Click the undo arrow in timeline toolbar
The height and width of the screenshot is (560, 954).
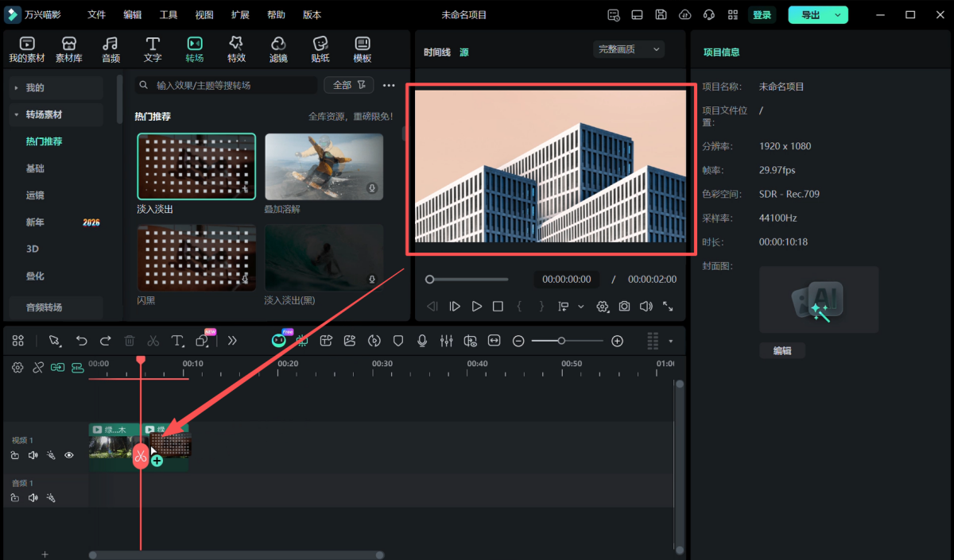click(81, 341)
